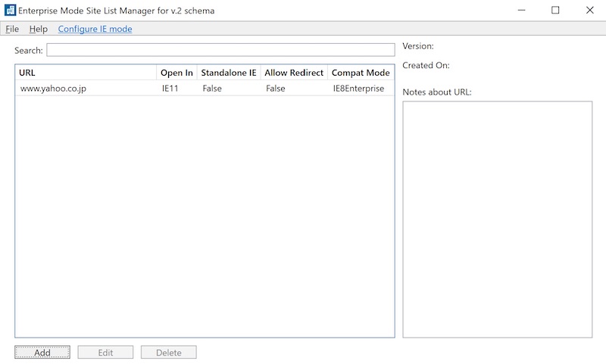Select the www.yahoo.co.jp row

point(205,89)
